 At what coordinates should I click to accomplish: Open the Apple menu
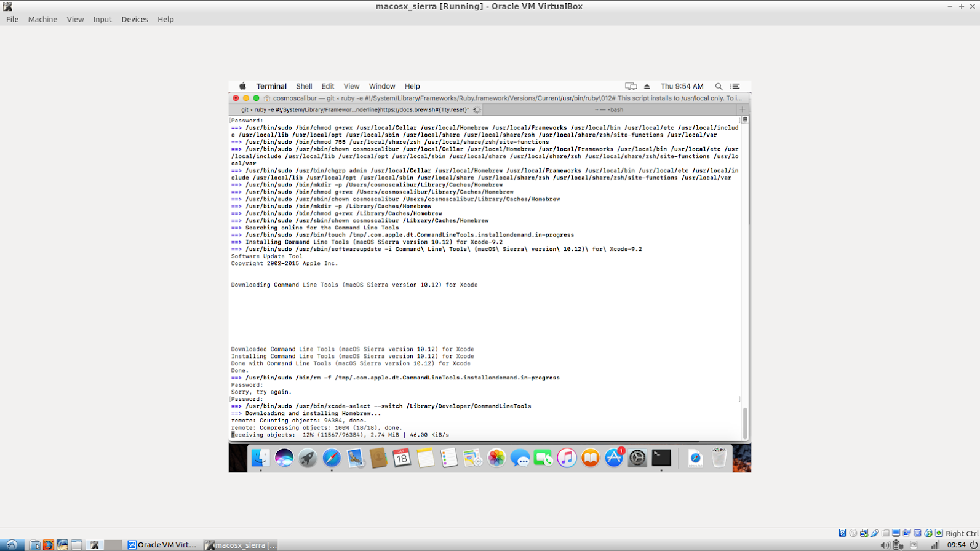tap(242, 86)
